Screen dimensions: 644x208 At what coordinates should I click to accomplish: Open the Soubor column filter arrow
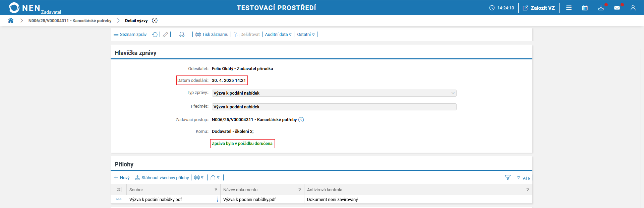(x=216, y=190)
